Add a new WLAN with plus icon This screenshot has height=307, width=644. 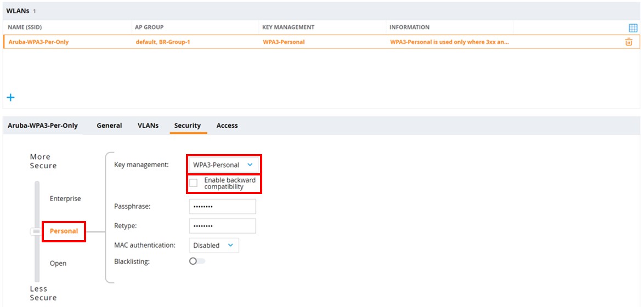(10, 98)
